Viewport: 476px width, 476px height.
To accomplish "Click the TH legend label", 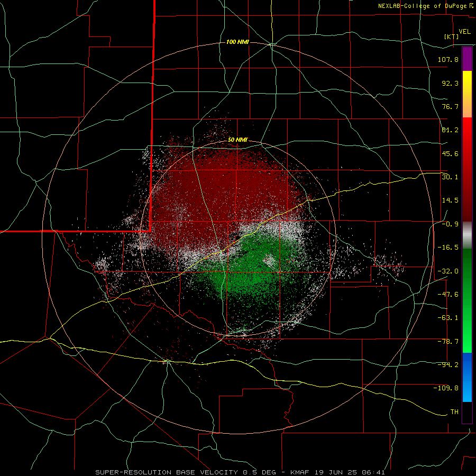I will pyautogui.click(x=454, y=411).
